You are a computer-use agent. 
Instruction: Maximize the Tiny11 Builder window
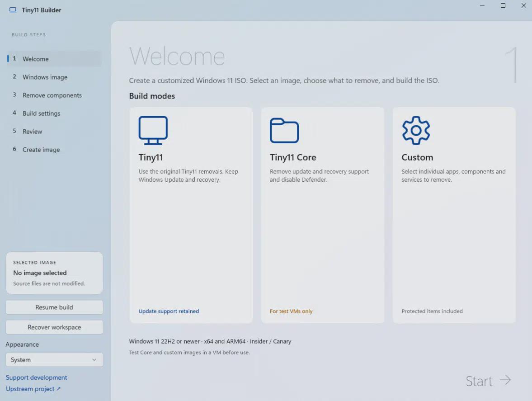pyautogui.click(x=503, y=5)
